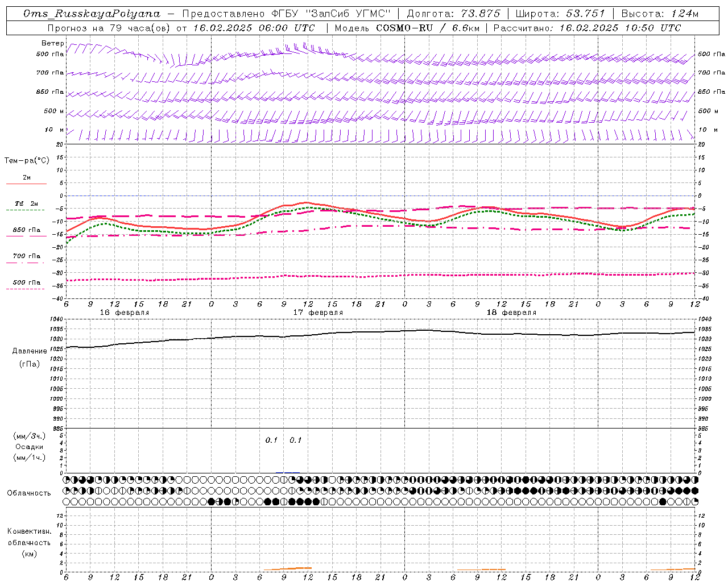Click the 500 гПа temperature legend label

[27, 282]
